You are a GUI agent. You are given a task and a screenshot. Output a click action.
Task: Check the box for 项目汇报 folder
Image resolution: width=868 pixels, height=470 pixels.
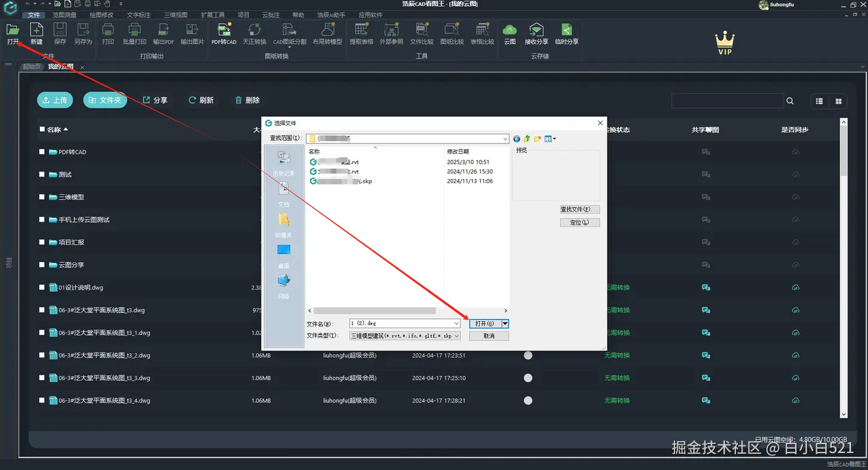tap(42, 242)
